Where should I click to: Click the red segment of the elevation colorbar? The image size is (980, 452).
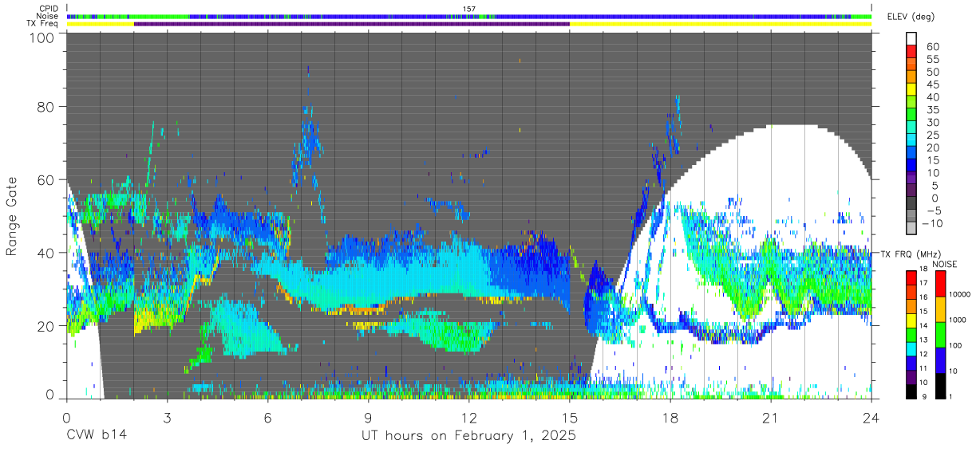point(912,52)
